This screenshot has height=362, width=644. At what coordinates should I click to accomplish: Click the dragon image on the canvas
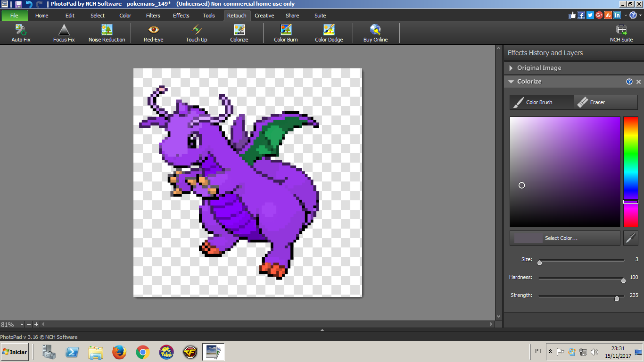click(x=229, y=181)
